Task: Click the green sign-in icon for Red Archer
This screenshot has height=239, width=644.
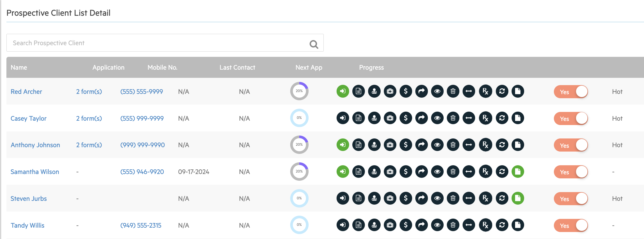Action: [343, 91]
